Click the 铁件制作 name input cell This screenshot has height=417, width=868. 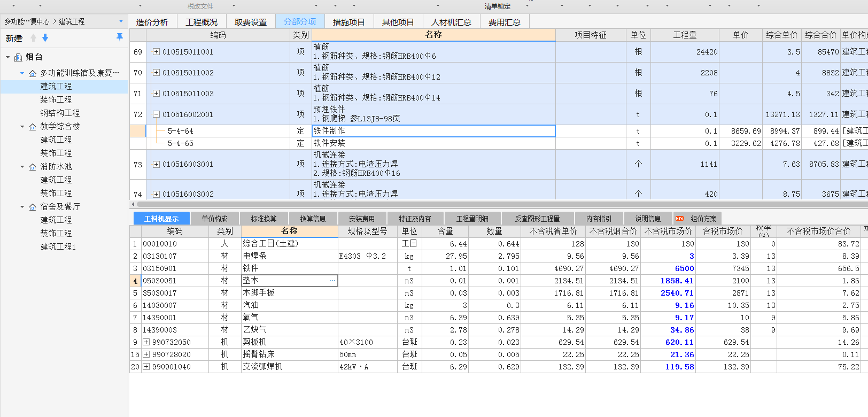click(433, 131)
